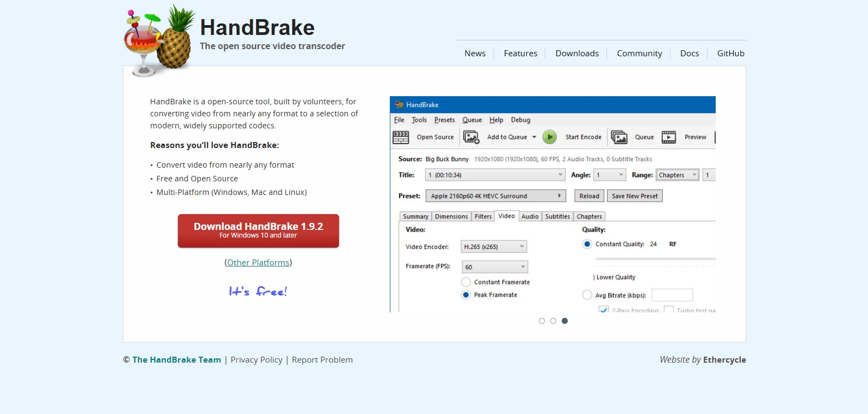
Task: Click the chapter start field showing 1
Action: point(709,175)
